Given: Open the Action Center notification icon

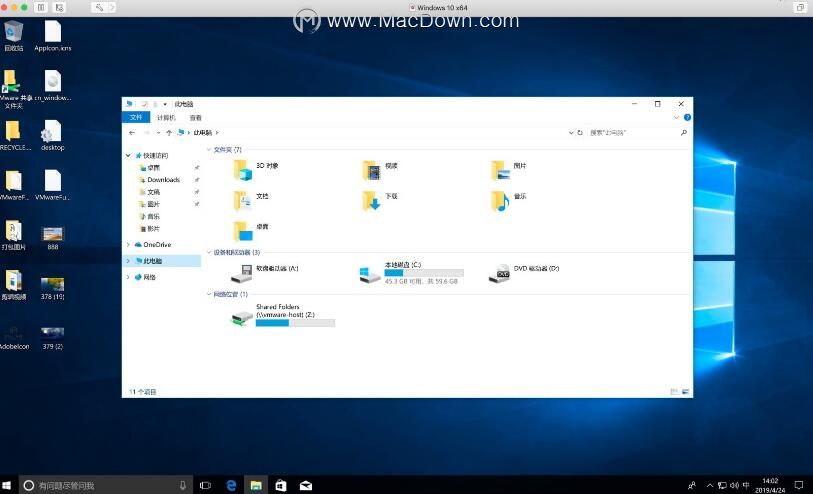Looking at the screenshot, I should (x=799, y=485).
